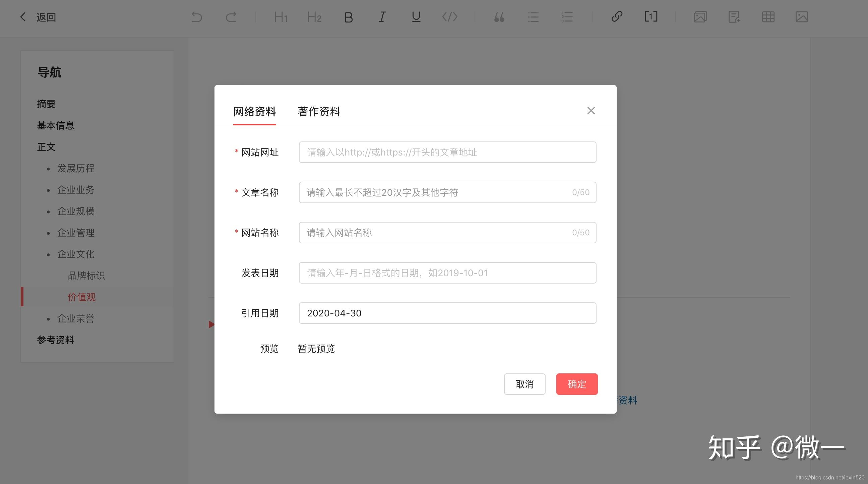The height and width of the screenshot is (484, 868).
Task: Jump to 企业荣誉 section
Action: pos(76,318)
